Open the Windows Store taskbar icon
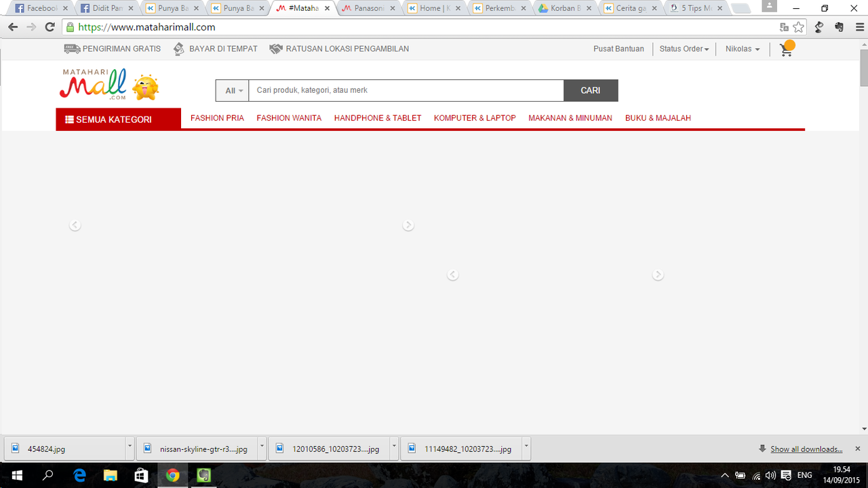The width and height of the screenshot is (868, 488). [142, 475]
